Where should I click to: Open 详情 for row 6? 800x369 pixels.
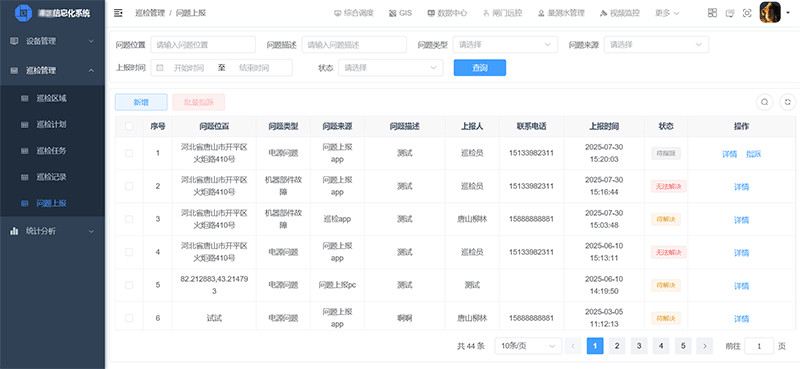coord(741,319)
